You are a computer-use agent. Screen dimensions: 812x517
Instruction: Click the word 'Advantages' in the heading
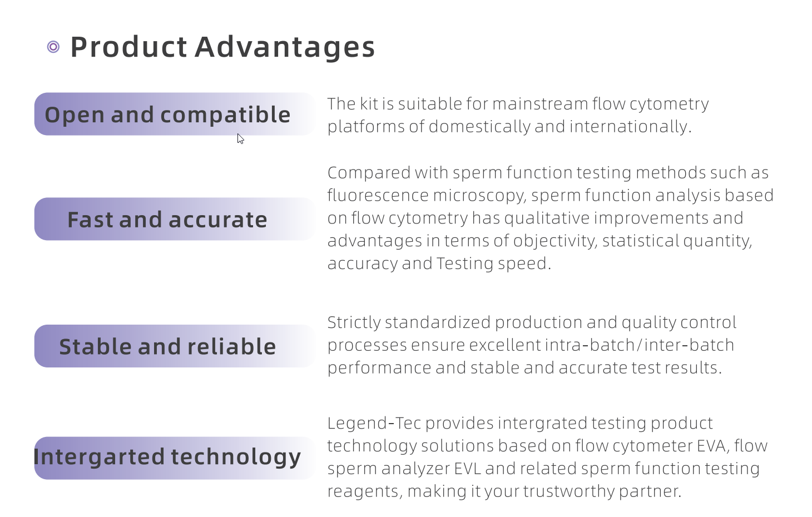tap(285, 47)
